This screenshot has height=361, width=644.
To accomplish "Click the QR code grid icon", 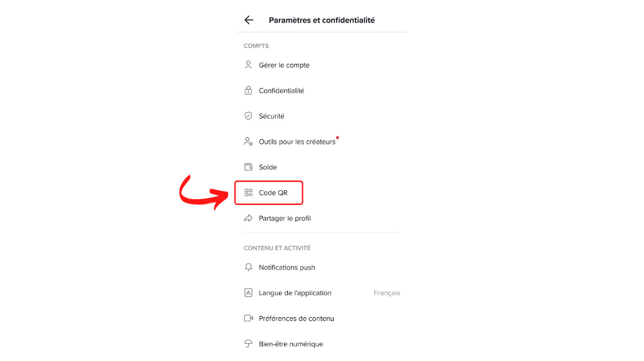I will pyautogui.click(x=248, y=192).
